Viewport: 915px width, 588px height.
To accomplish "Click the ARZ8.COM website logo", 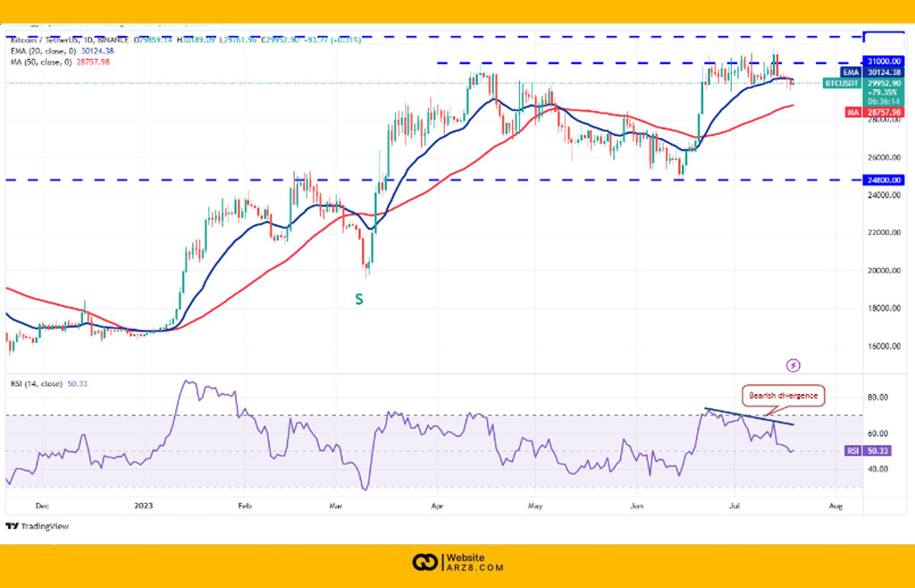I will point(457,563).
